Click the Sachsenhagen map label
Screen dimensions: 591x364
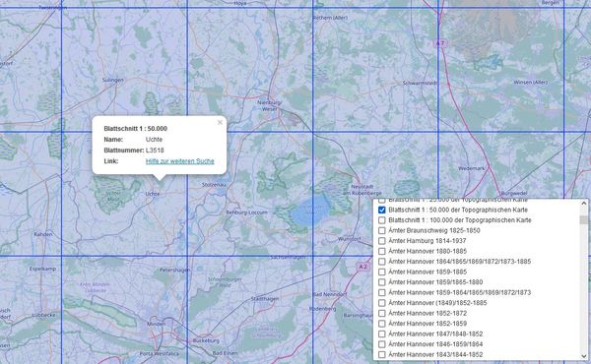288,257
